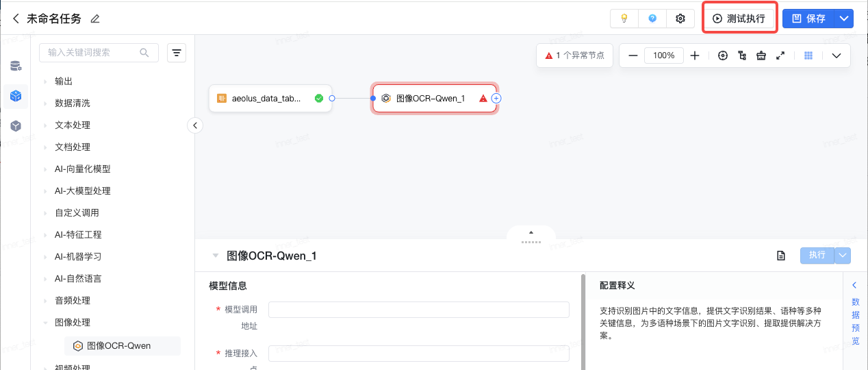Image resolution: width=868 pixels, height=370 pixels.
Task: Click the 保存 button
Action: tap(809, 18)
